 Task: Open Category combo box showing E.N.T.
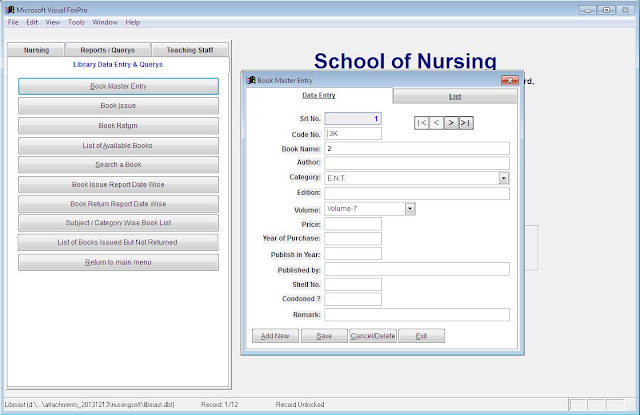click(x=417, y=178)
